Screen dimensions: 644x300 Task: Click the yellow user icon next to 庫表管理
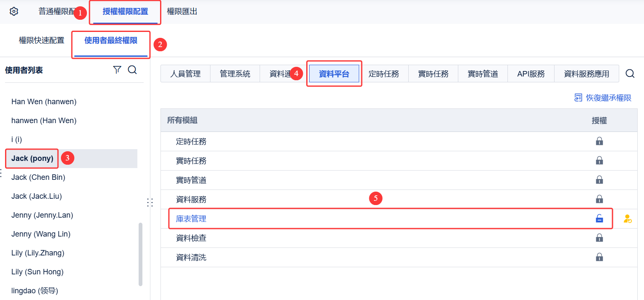[x=628, y=218]
